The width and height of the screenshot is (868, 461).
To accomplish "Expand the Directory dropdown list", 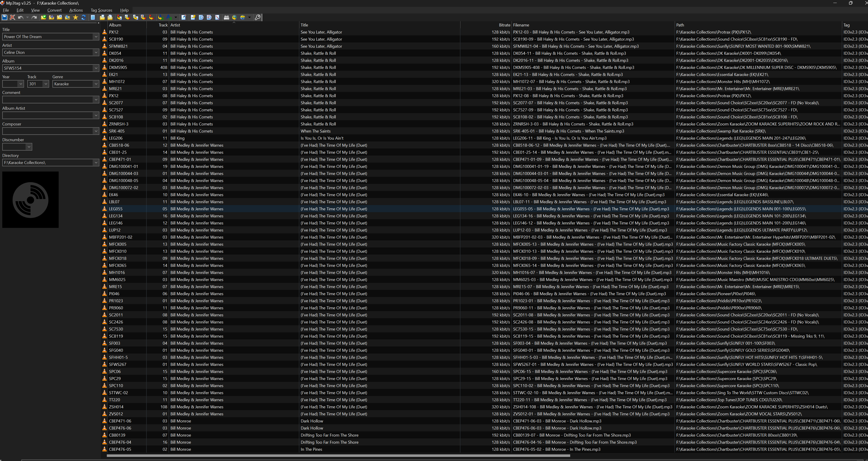I will (x=96, y=163).
